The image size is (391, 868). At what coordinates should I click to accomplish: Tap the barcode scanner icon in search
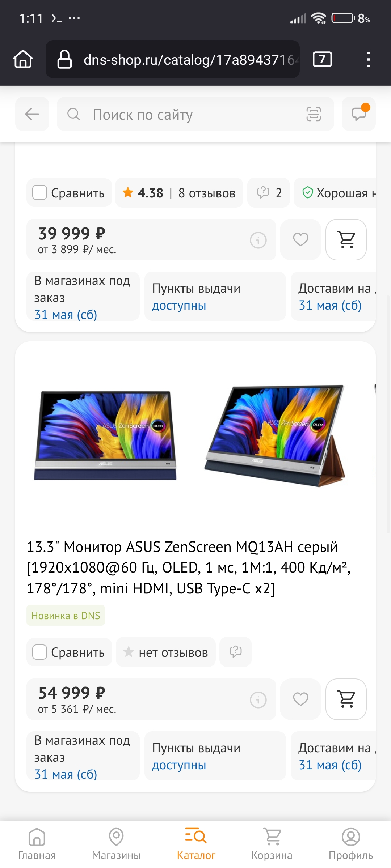point(314,114)
